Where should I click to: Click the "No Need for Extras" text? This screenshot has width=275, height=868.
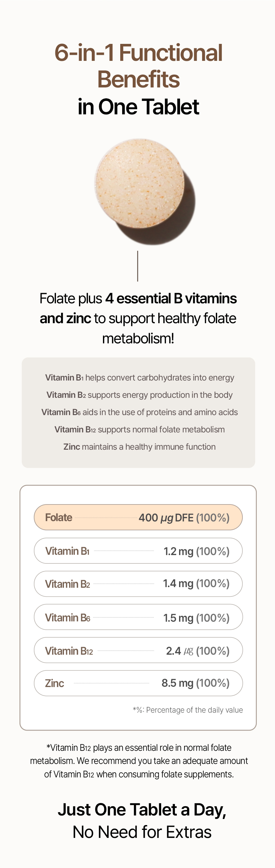click(x=142, y=832)
